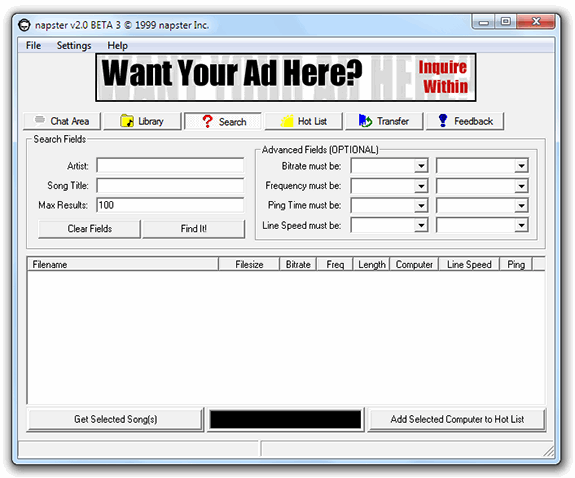Select the Search tab
This screenshot has height=478, width=575.
point(223,121)
